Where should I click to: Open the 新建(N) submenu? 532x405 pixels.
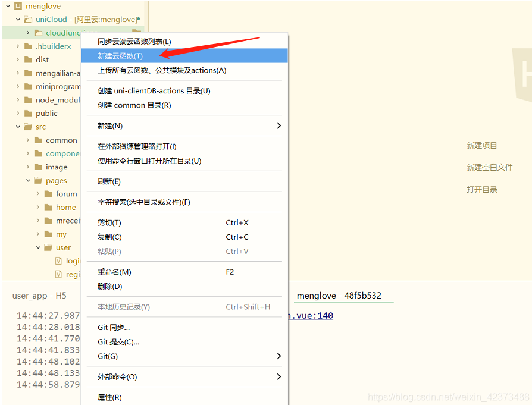pyautogui.click(x=184, y=126)
